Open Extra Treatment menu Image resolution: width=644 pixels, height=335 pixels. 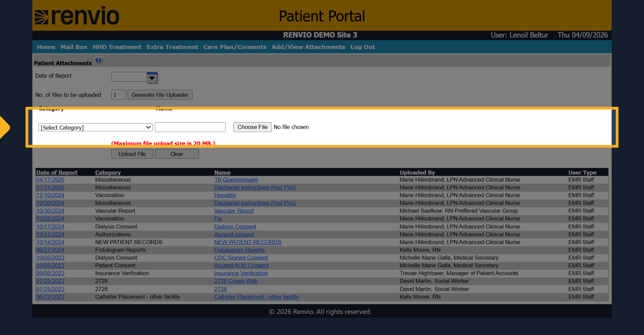pos(173,47)
